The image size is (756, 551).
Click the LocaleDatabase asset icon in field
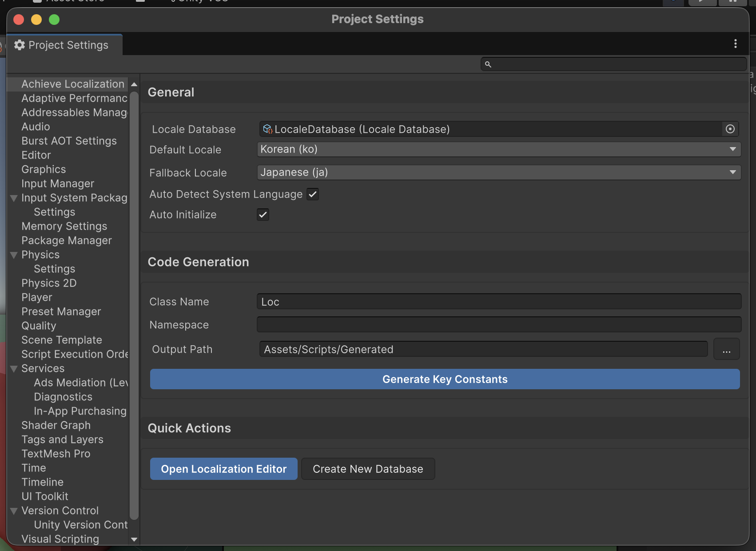[267, 129]
